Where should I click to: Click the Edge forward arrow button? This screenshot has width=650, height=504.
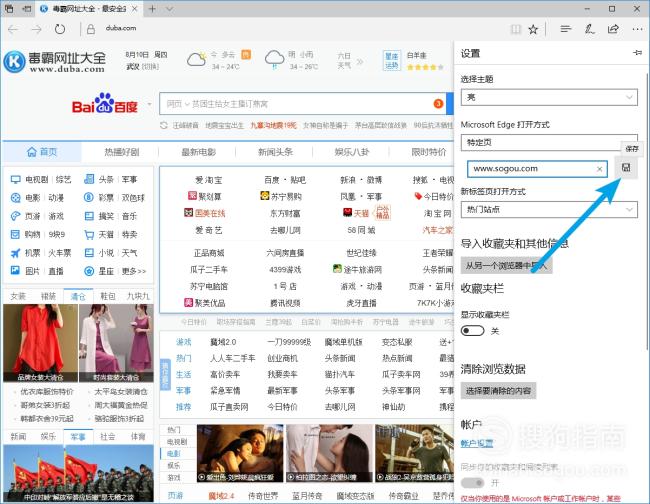[x=36, y=29]
